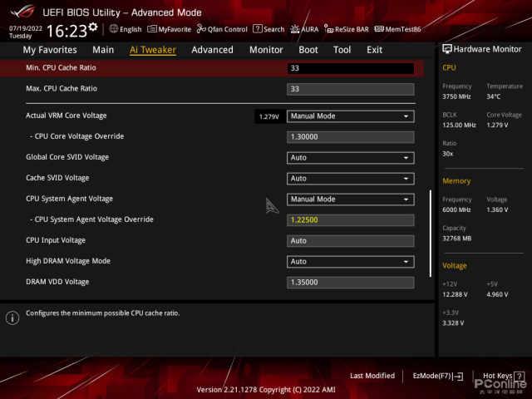
Task: Click the Hardware Monitor screen icon
Action: click(447, 49)
